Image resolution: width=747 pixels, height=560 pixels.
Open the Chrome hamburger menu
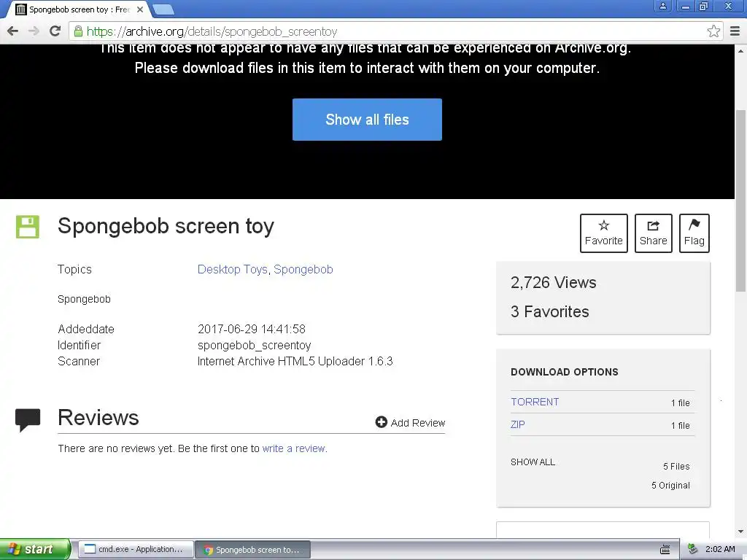735,31
